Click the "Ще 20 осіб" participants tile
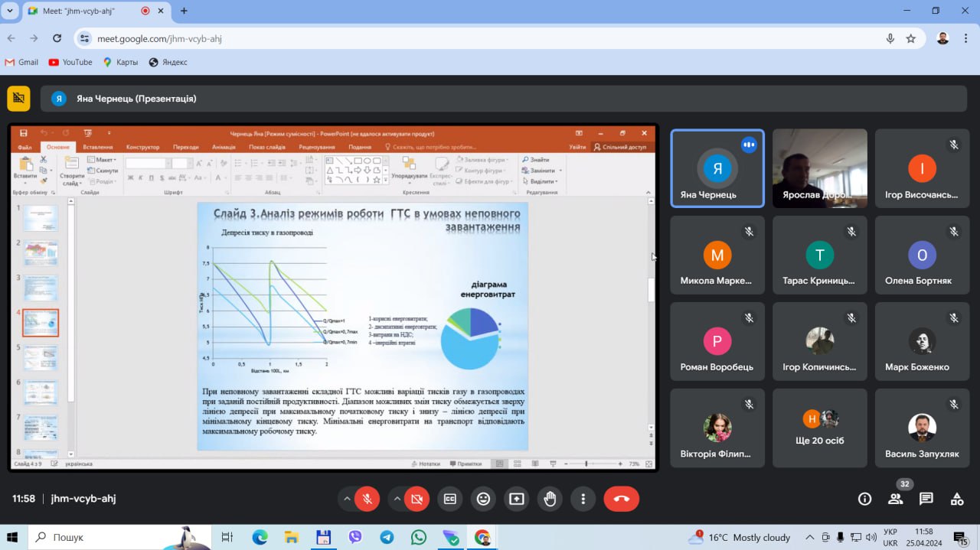This screenshot has width=980, height=550. pos(819,428)
